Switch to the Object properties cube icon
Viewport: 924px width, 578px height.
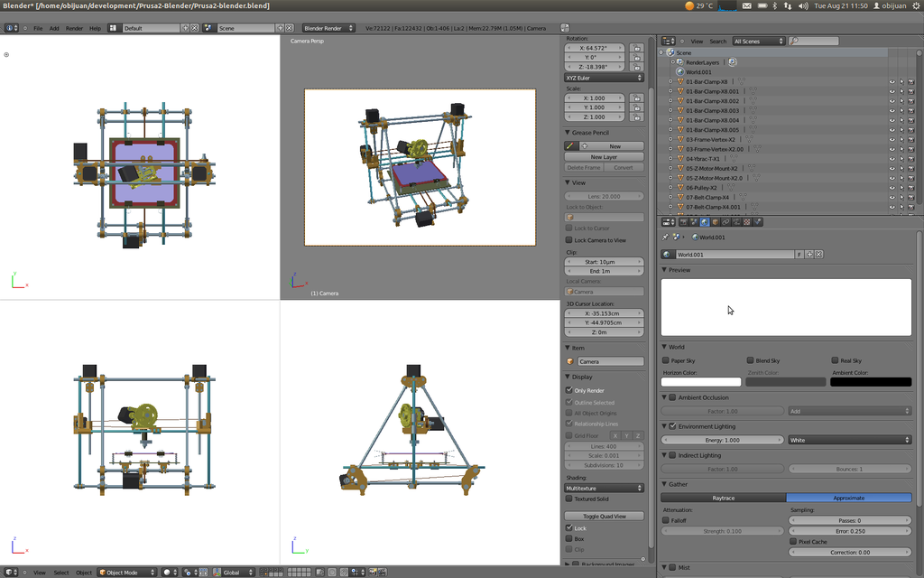point(715,221)
